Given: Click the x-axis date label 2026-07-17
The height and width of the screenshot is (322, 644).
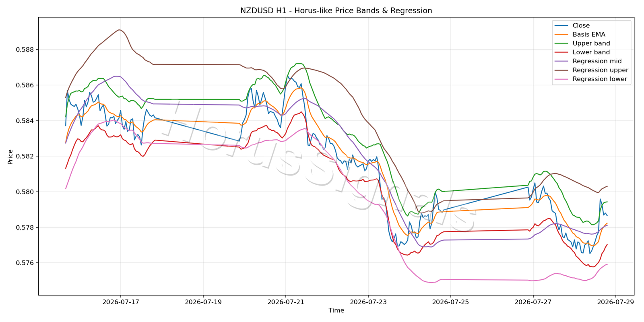Looking at the screenshot, I should pyautogui.click(x=120, y=301).
